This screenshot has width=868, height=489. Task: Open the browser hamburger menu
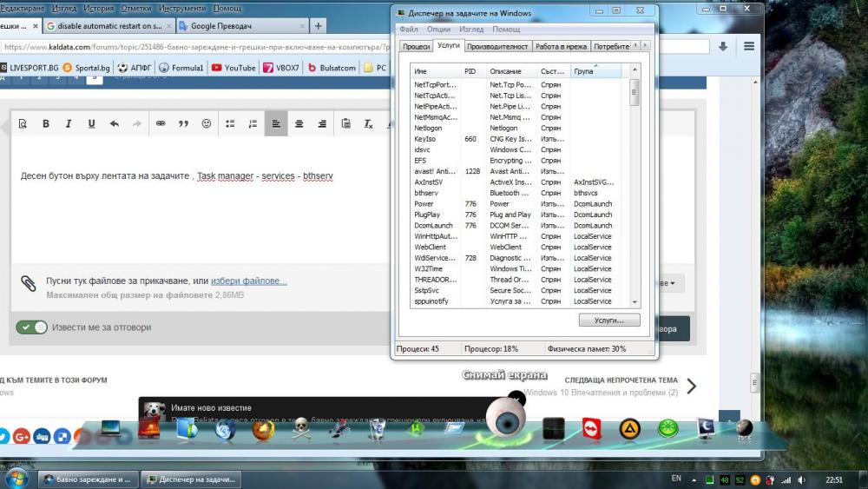point(749,47)
